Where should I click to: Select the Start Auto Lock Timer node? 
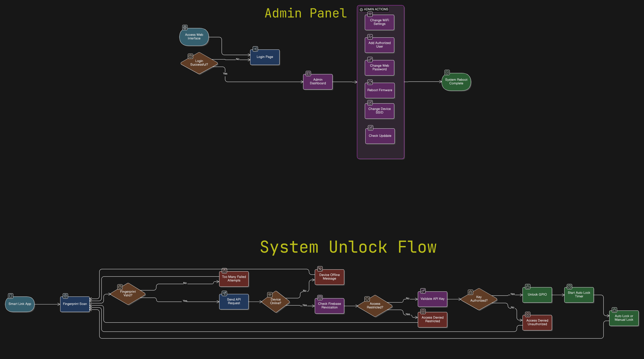coord(579,295)
